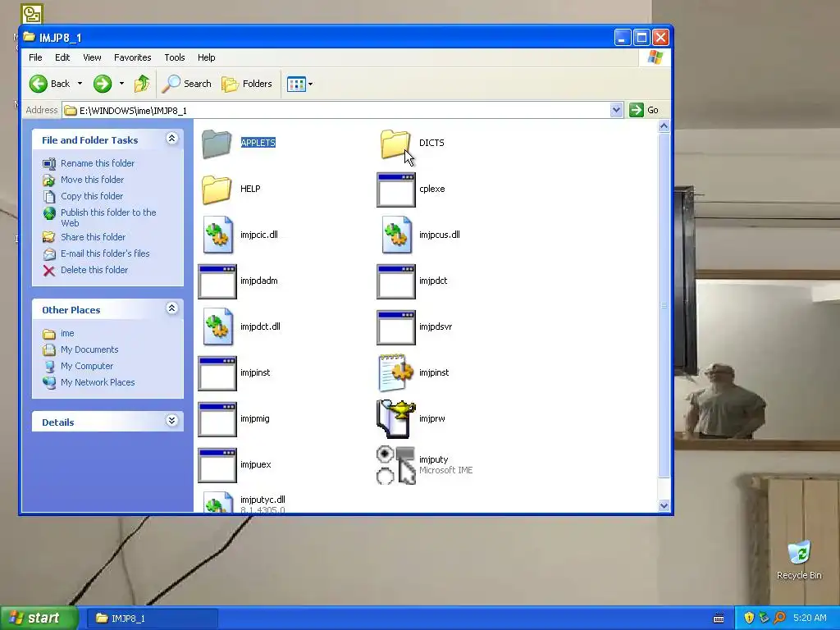Open the Edit menu
This screenshot has width=840, height=630.
tap(62, 57)
